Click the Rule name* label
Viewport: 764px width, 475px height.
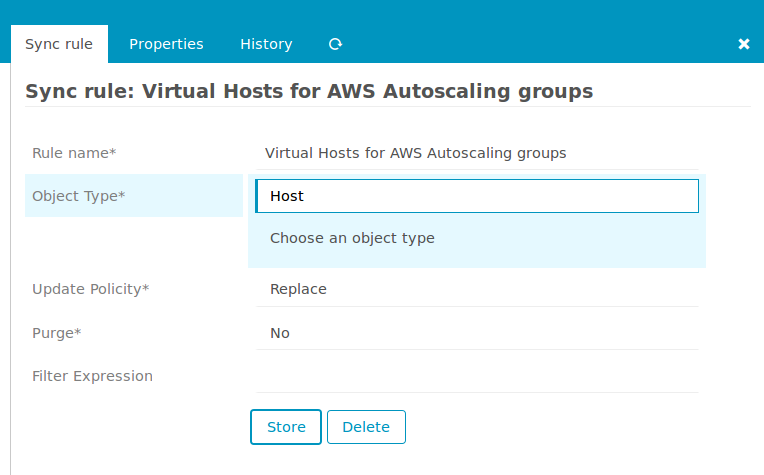pyautogui.click(x=74, y=153)
